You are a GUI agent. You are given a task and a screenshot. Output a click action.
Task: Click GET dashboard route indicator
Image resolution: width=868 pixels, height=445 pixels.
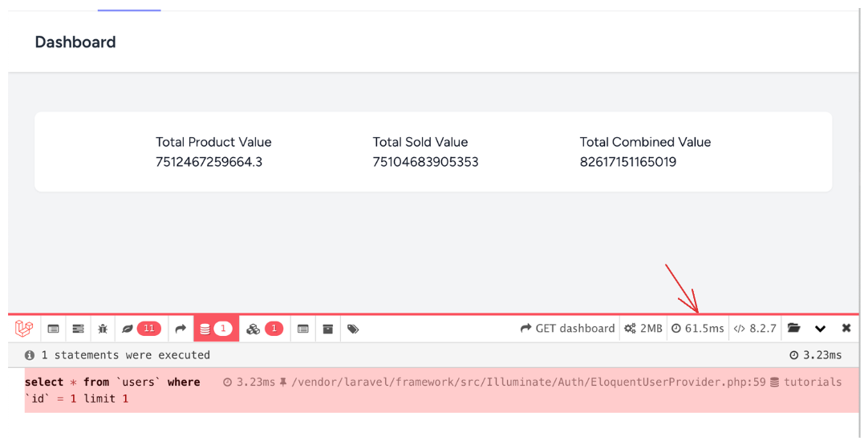click(x=568, y=329)
